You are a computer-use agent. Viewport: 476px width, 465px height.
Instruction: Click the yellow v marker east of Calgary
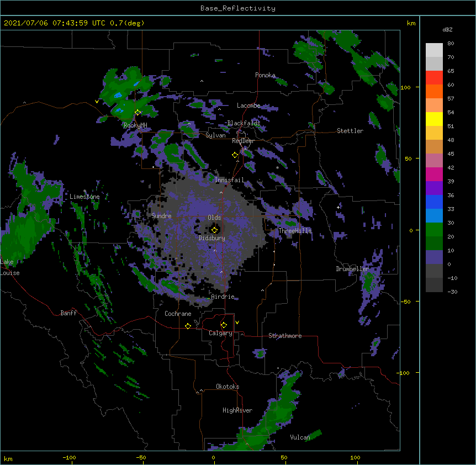(x=237, y=323)
